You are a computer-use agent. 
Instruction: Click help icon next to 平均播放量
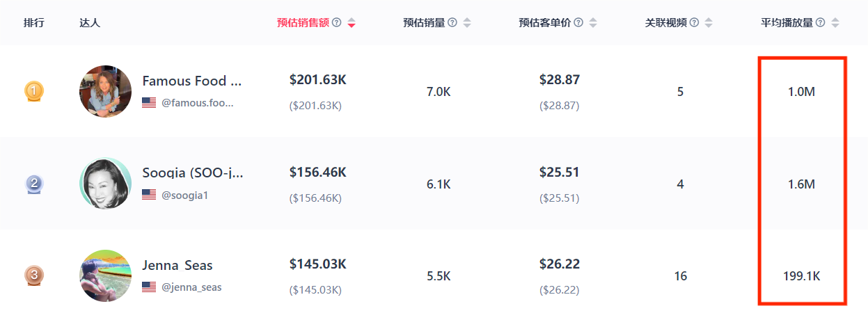click(x=821, y=22)
